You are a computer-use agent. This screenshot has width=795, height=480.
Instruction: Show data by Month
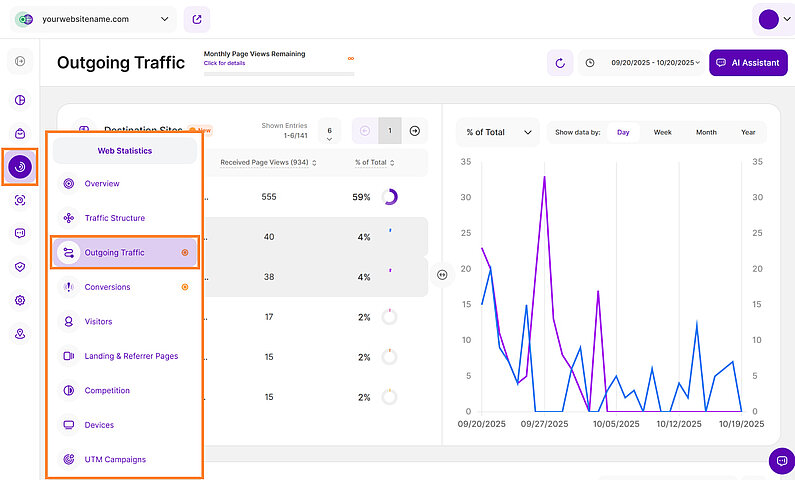706,132
